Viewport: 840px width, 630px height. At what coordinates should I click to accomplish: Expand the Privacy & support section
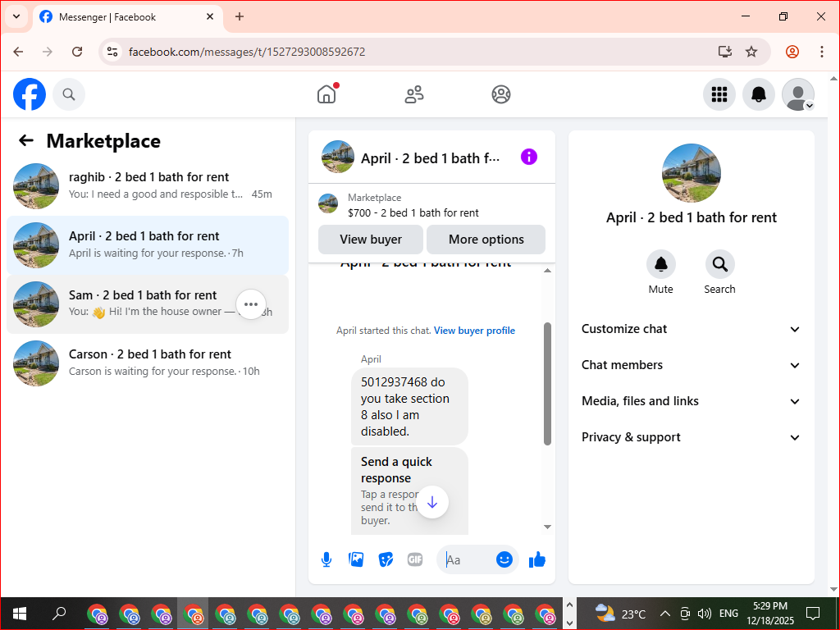[691, 437]
